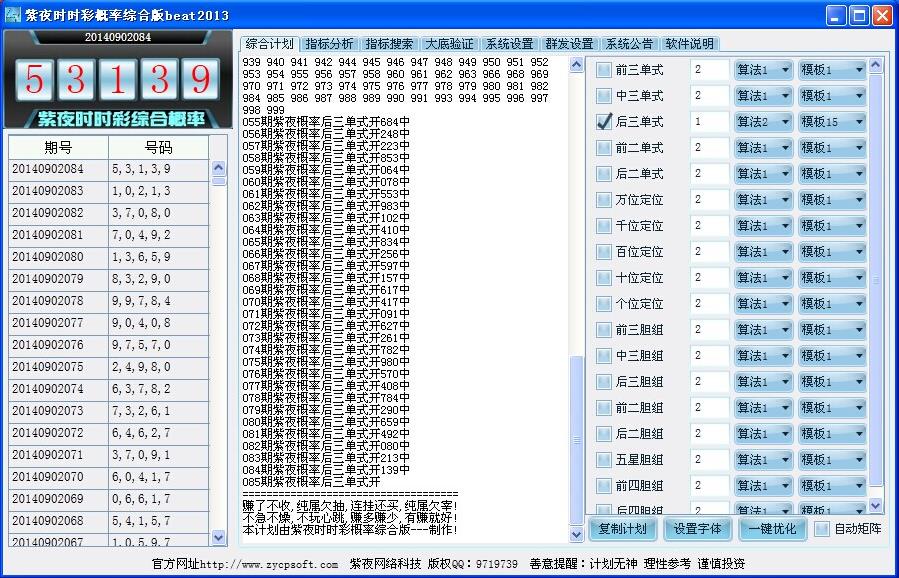Click the down arrow of the draw history list scrollbar
The width and height of the screenshot is (899, 578).
[219, 538]
